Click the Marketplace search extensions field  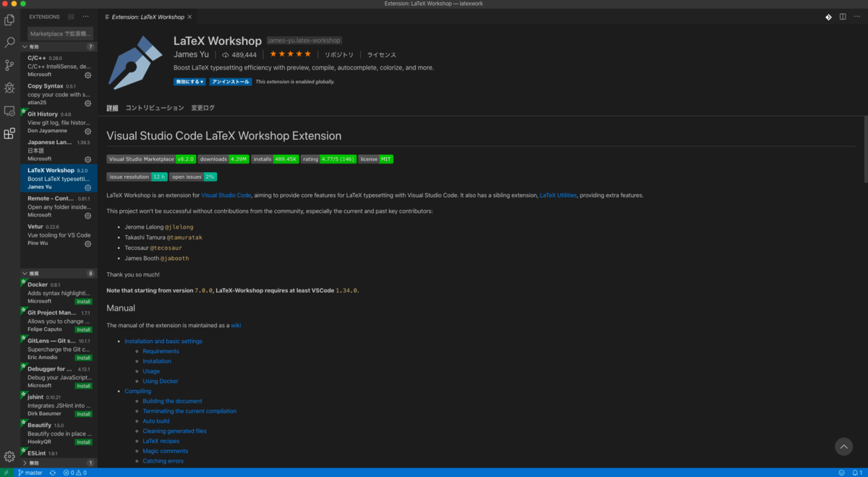point(60,33)
